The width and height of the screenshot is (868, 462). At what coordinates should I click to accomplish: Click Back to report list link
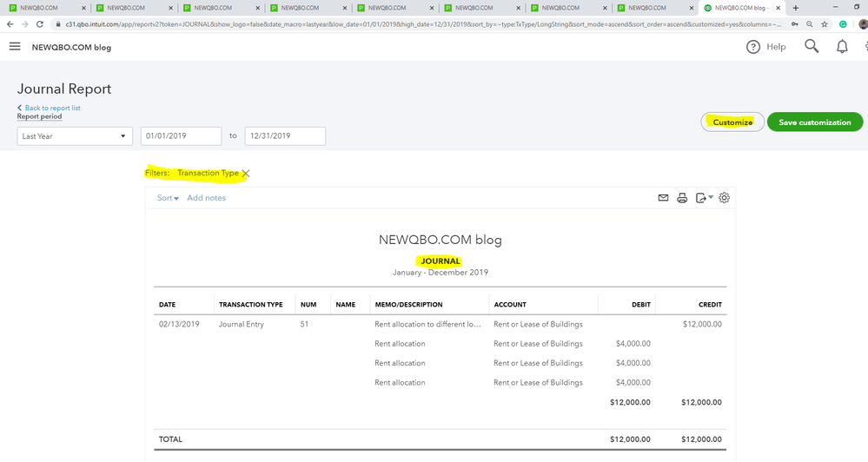pyautogui.click(x=49, y=108)
